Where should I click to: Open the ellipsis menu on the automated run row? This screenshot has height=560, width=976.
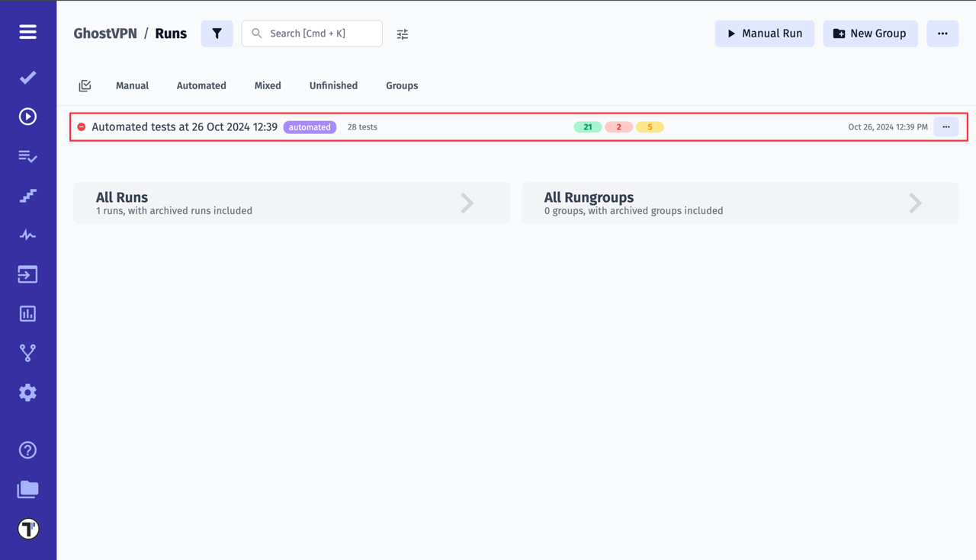[x=945, y=126]
